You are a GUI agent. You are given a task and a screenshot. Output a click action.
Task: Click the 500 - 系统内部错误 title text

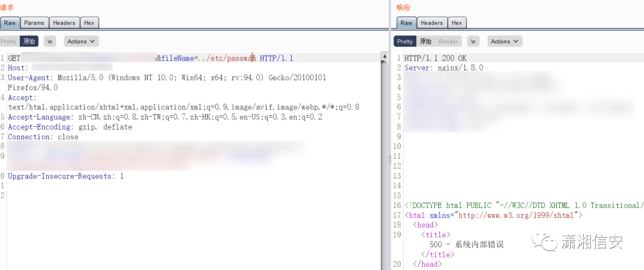tap(466, 244)
